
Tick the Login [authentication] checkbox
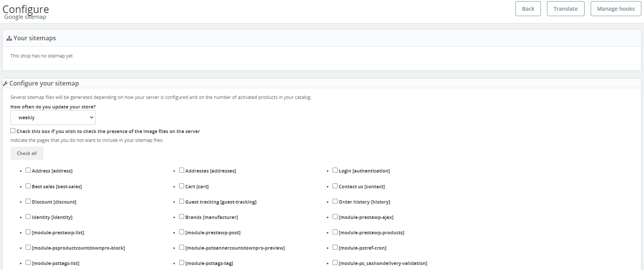tap(335, 170)
